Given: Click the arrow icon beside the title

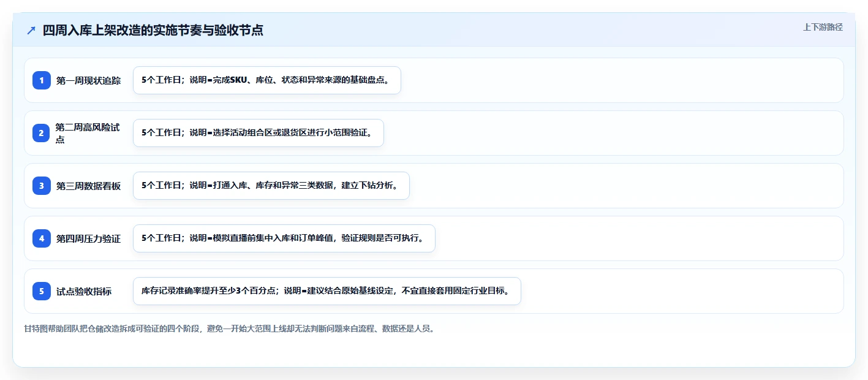Looking at the screenshot, I should pos(31,30).
